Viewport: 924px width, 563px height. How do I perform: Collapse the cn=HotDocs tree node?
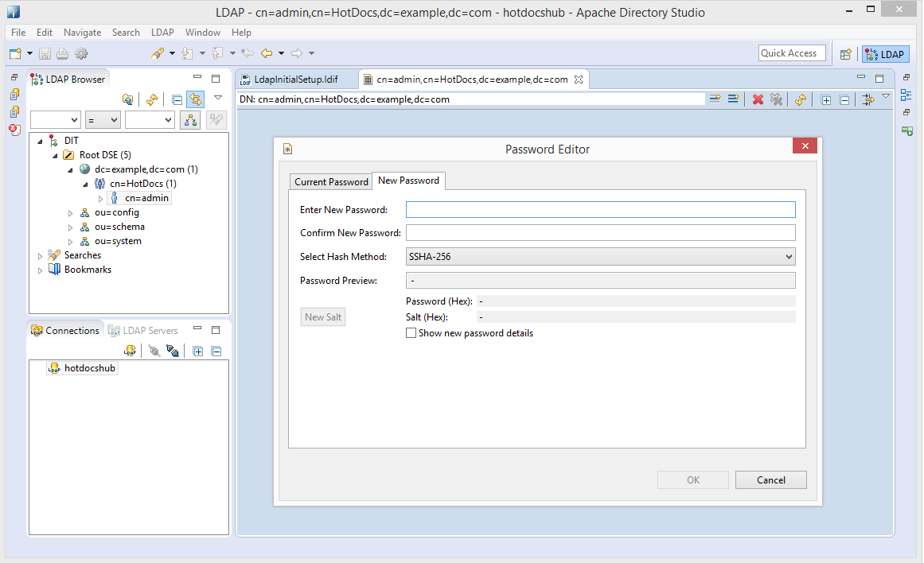86,184
